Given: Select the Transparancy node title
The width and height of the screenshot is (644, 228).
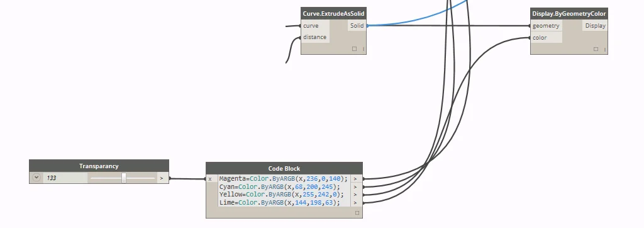Looking at the screenshot, I should pos(99,166).
